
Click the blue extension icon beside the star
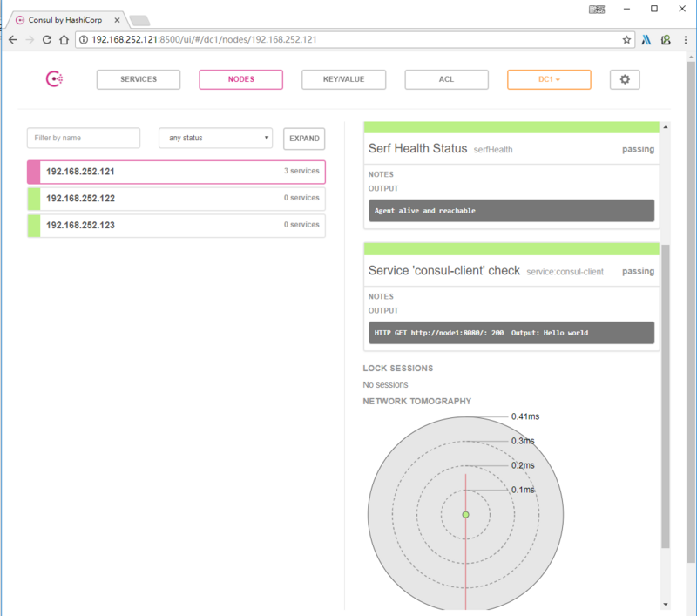[646, 39]
